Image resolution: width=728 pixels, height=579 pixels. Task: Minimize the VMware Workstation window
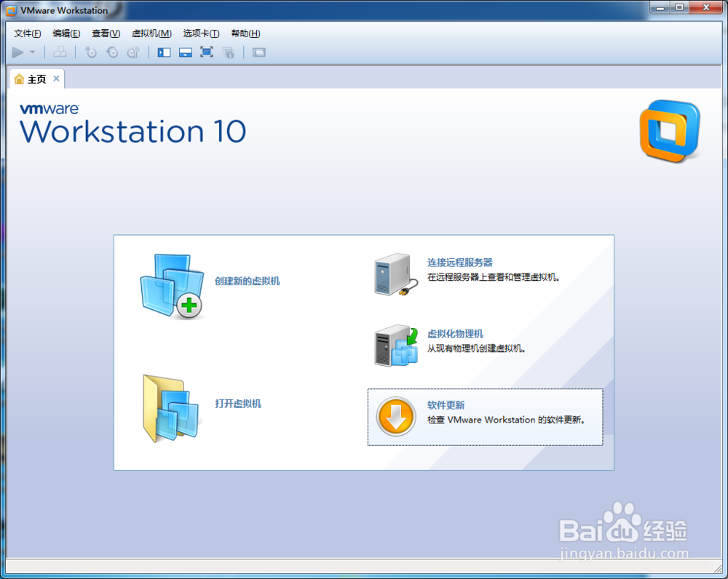click(x=660, y=8)
